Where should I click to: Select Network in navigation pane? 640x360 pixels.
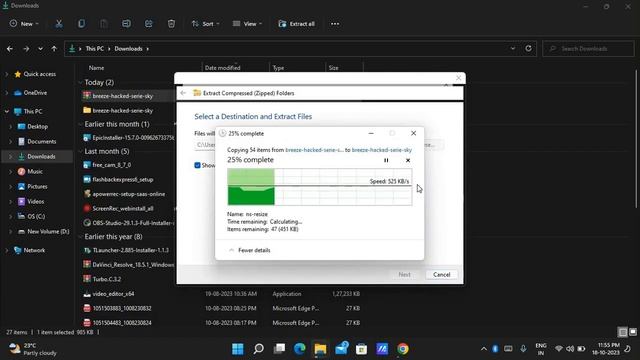(x=34, y=250)
